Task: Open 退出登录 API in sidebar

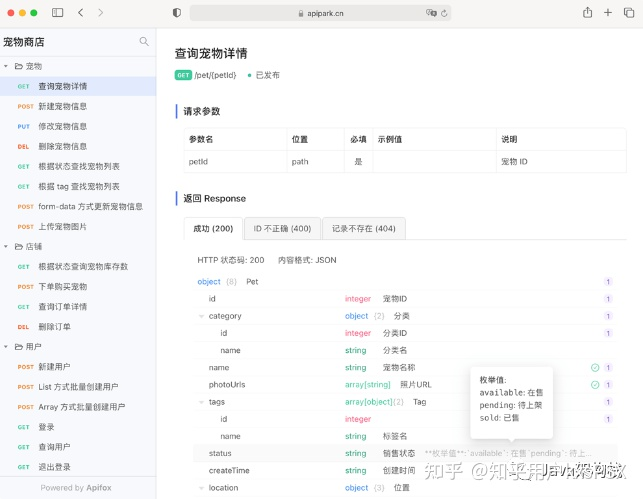Action: tap(78, 467)
